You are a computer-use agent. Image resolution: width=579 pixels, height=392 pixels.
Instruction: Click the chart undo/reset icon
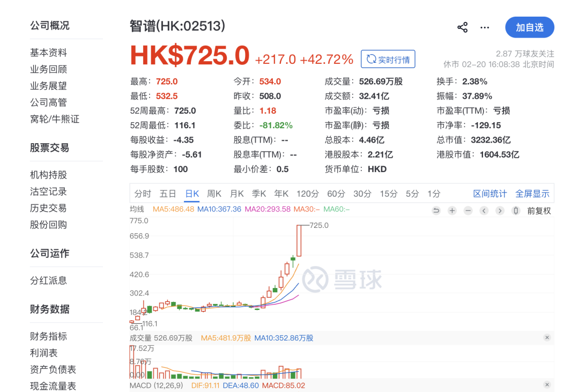(x=436, y=211)
